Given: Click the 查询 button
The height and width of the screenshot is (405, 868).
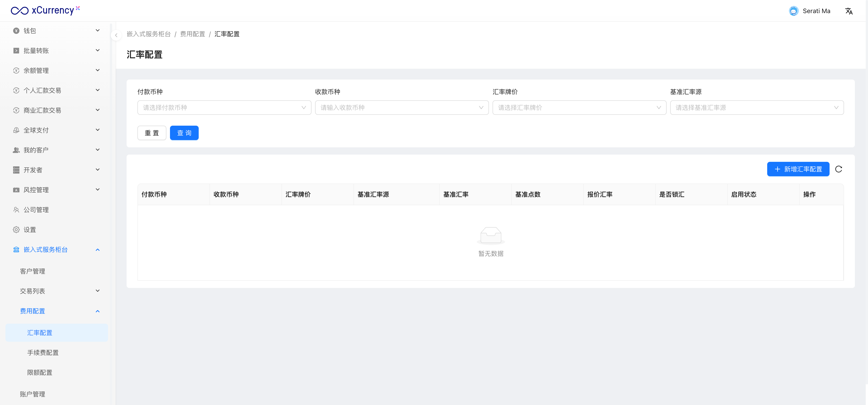Looking at the screenshot, I should click(x=184, y=133).
